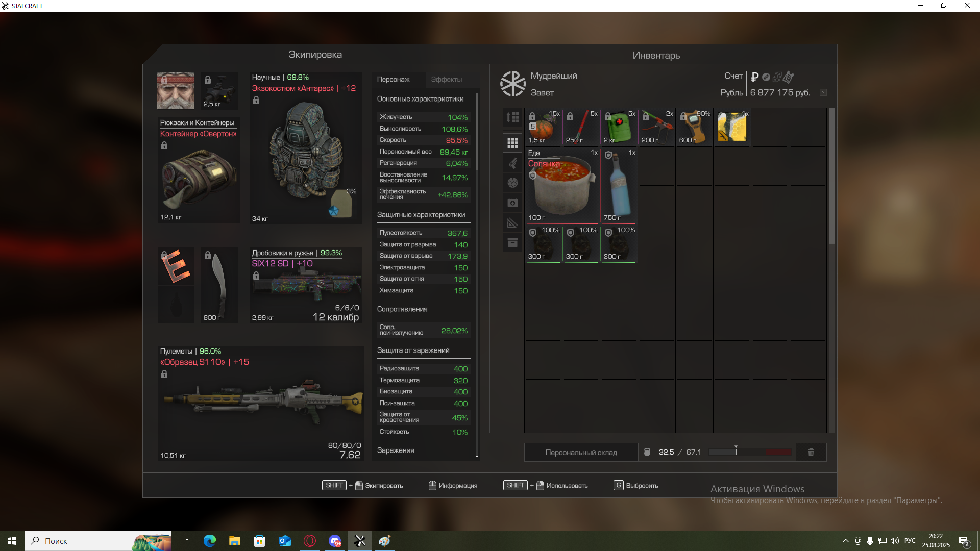Click the trash bin icon
980x551 pixels.
(811, 452)
